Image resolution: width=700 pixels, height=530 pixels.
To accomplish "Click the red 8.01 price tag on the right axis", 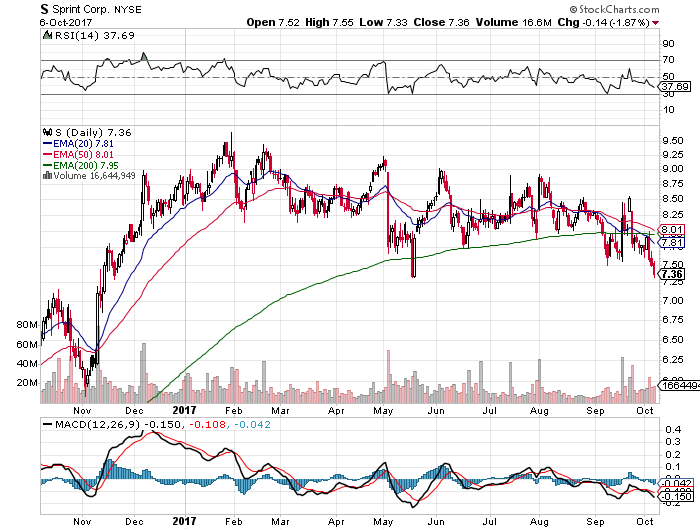I will point(671,230).
